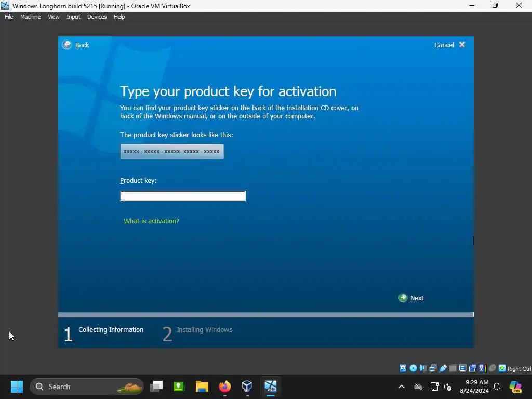The height and width of the screenshot is (399, 532).
Task: Click the setup progress bar
Action: pyautogui.click(x=265, y=315)
